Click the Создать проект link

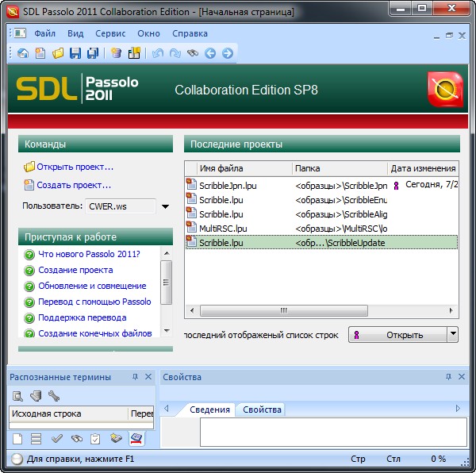tap(74, 185)
